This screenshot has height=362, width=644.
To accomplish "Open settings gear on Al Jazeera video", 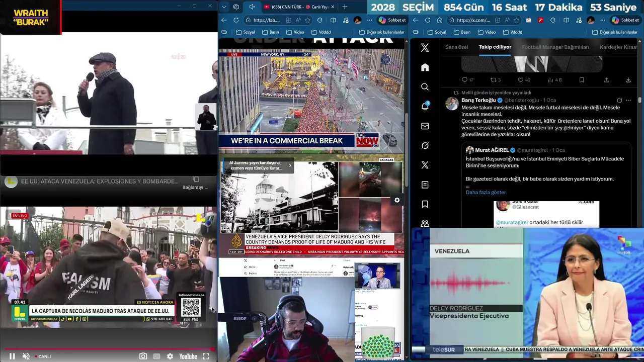I will (x=397, y=200).
